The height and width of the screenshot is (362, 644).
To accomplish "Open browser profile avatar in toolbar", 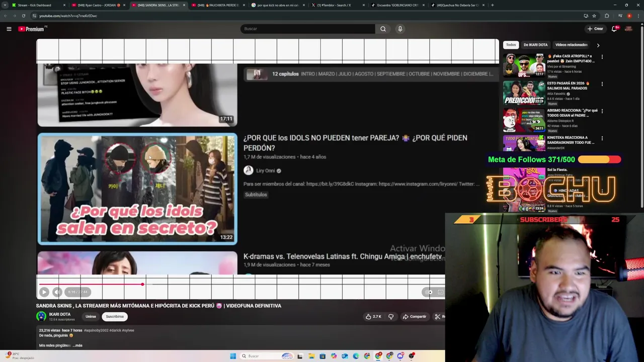I will [x=629, y=16].
